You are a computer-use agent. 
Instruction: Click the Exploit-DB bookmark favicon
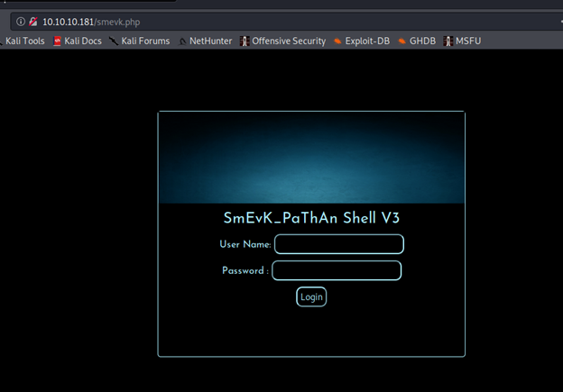point(337,41)
